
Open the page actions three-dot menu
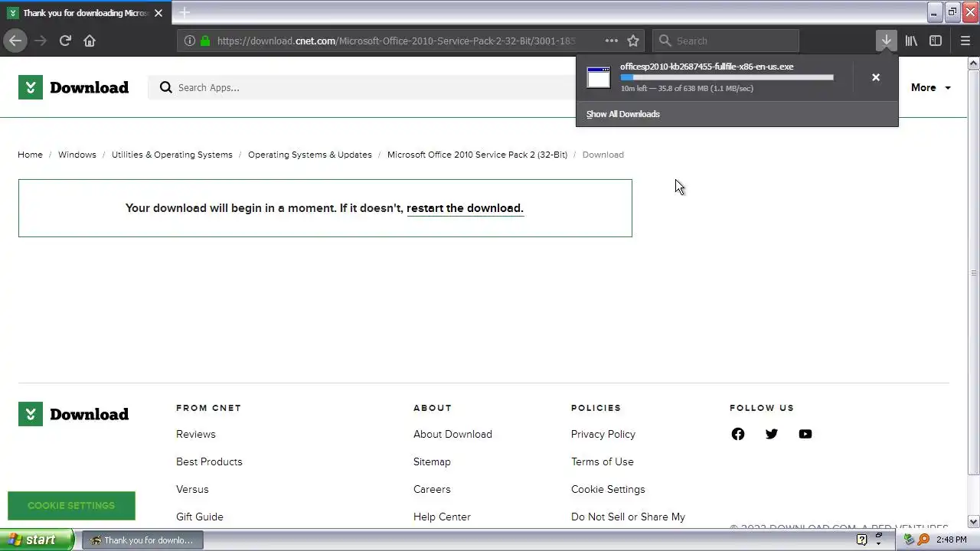[x=611, y=41]
